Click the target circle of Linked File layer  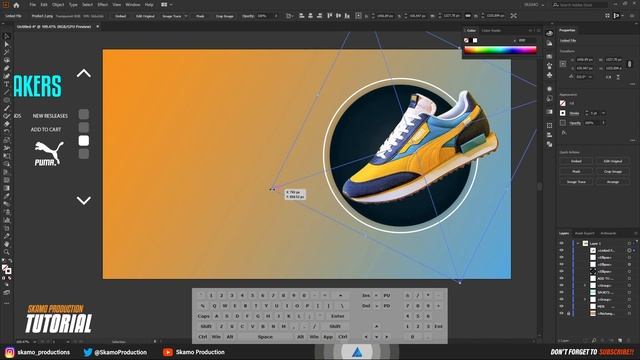pos(629,250)
